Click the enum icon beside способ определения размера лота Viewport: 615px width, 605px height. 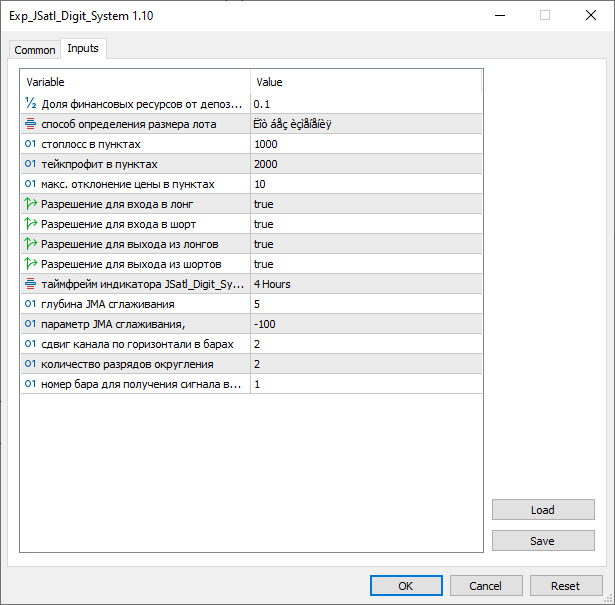[31, 124]
